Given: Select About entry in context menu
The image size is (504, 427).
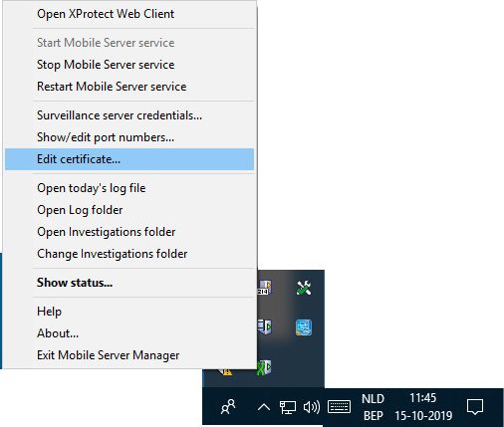Looking at the screenshot, I should (129, 333).
